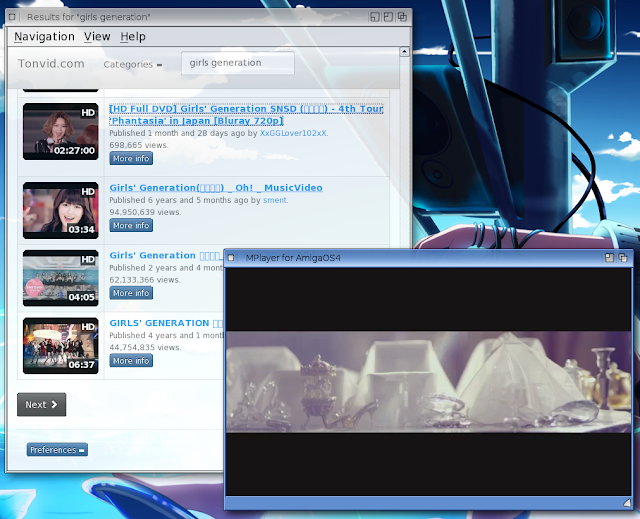Click More info for the 698,665 views video
640x519 pixels.
coord(131,158)
